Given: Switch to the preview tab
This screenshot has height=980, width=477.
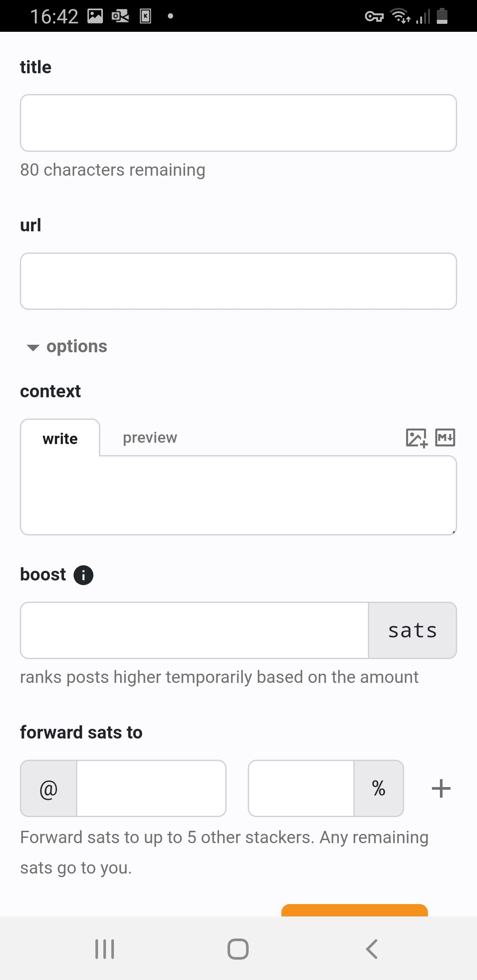Looking at the screenshot, I should 150,437.
